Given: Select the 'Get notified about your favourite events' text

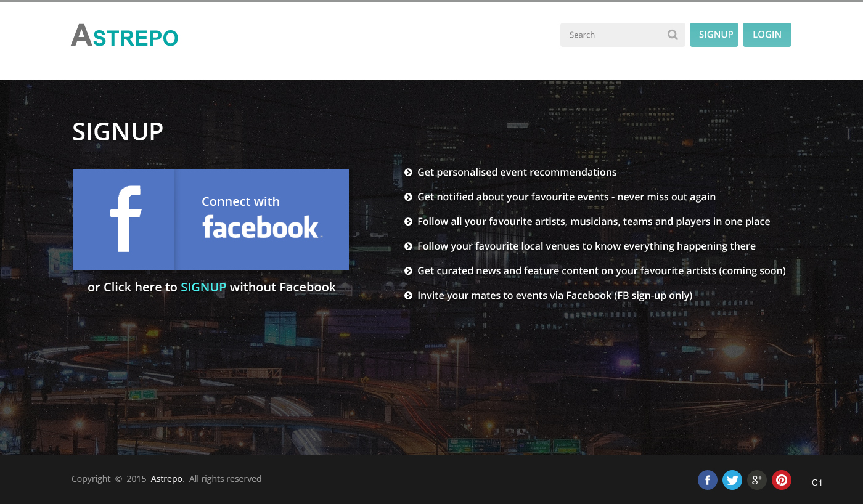Looking at the screenshot, I should point(566,197).
